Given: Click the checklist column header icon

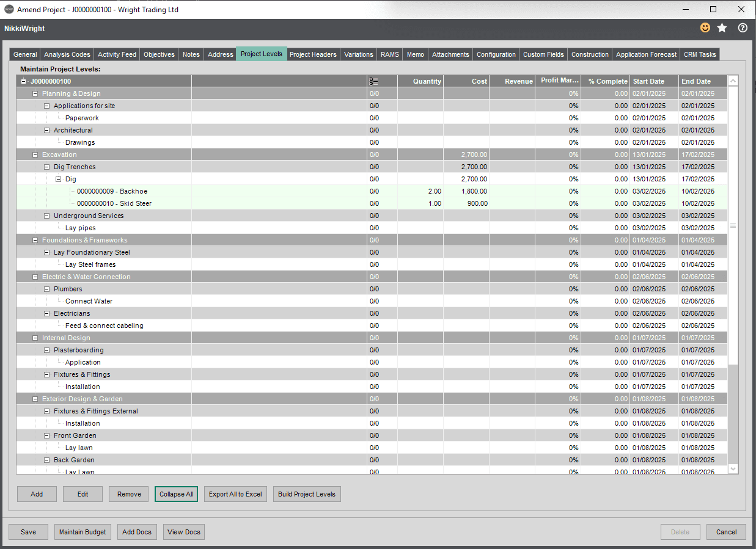Looking at the screenshot, I should tap(373, 81).
